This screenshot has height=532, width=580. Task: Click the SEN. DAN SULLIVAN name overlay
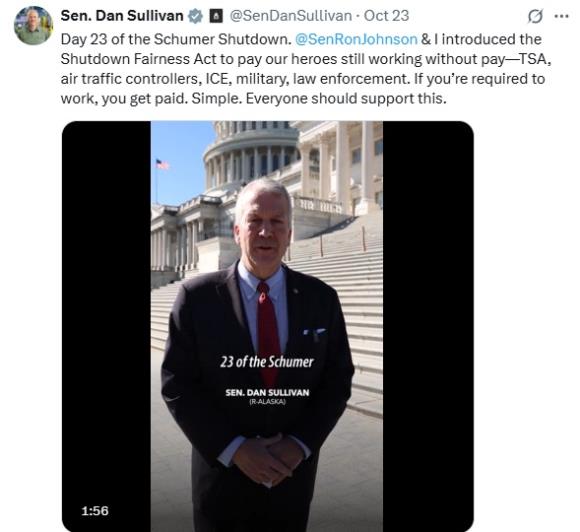267,393
